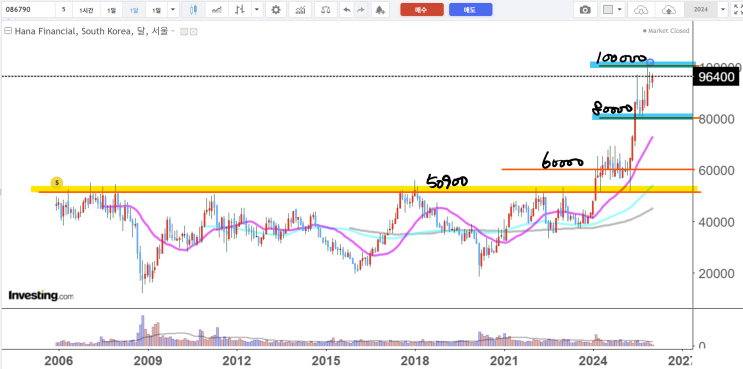This screenshot has width=743, height=369.
Task: Switch to the line chart style icon
Action: pyautogui.click(x=217, y=9)
